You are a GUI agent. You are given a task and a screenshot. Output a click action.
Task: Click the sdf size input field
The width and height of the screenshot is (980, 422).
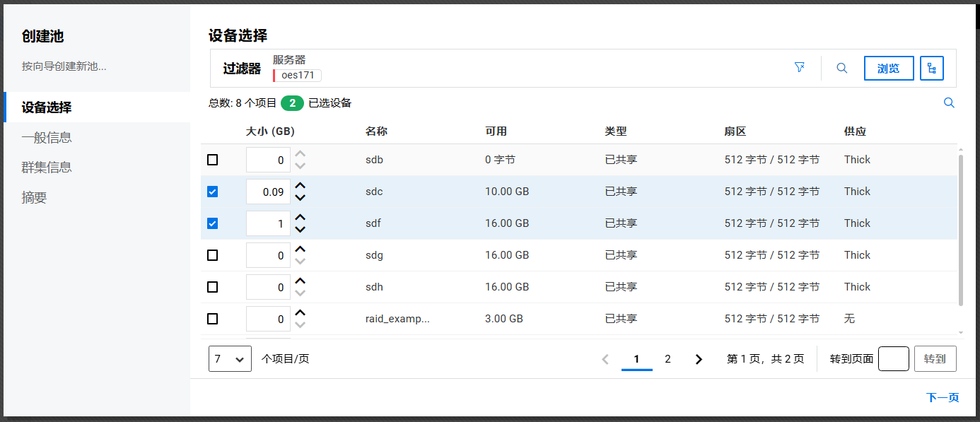tap(268, 224)
